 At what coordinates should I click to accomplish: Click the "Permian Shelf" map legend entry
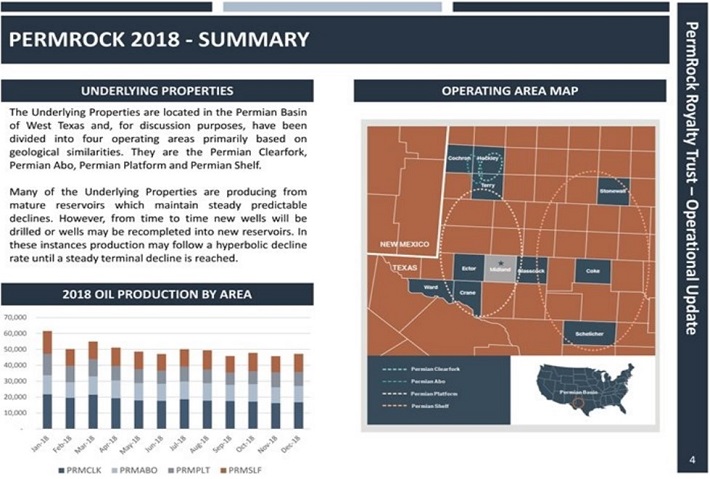415,406
